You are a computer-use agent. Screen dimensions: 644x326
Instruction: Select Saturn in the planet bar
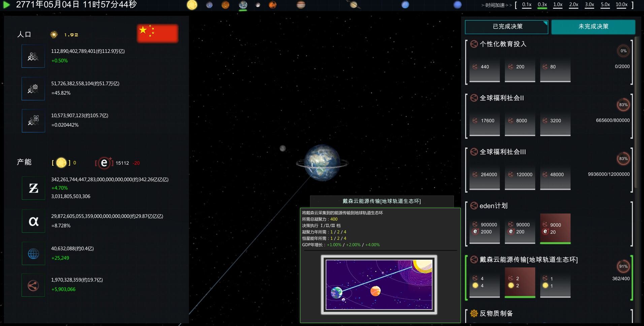click(x=353, y=5)
